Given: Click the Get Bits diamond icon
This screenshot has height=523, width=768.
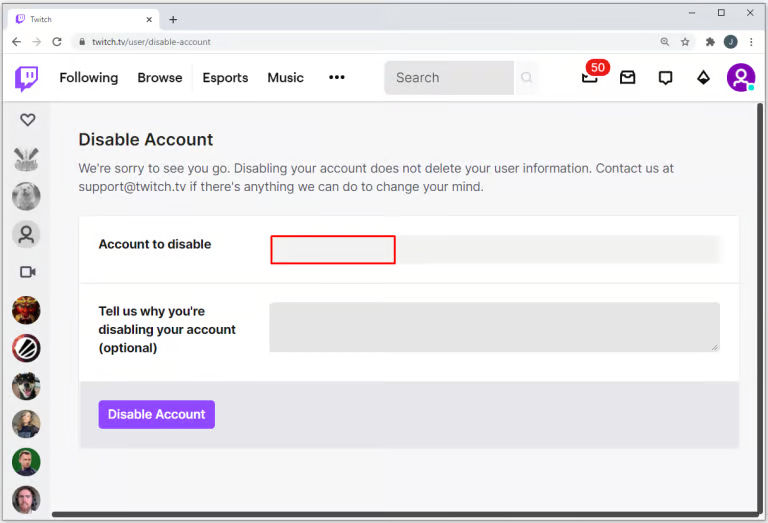Looking at the screenshot, I should click(703, 77).
